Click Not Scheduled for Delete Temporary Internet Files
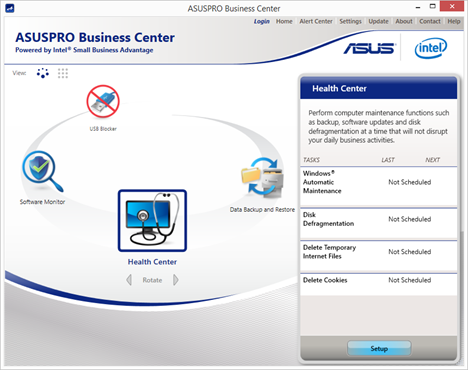This screenshot has height=370, width=468. pos(410,252)
